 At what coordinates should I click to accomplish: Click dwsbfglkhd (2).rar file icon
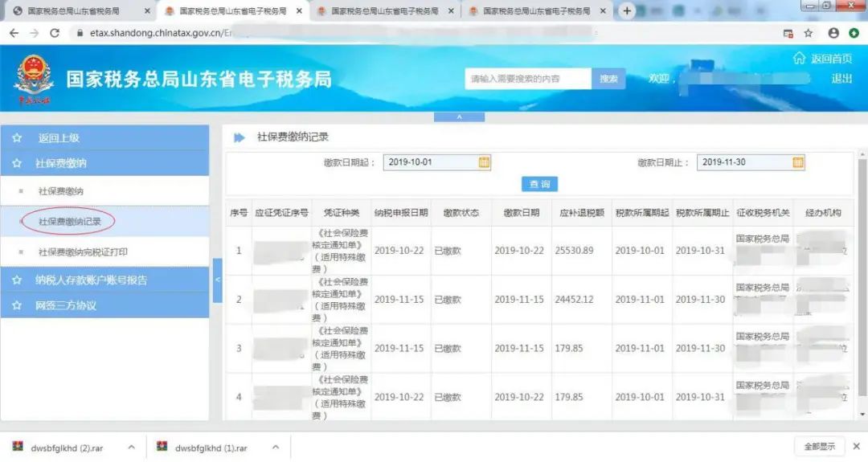[x=18, y=447]
